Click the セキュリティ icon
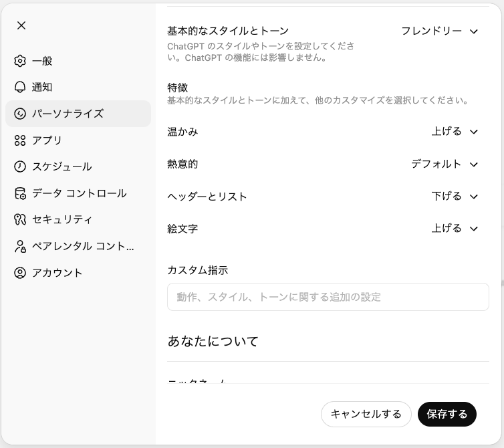504x448 pixels. [x=20, y=219]
